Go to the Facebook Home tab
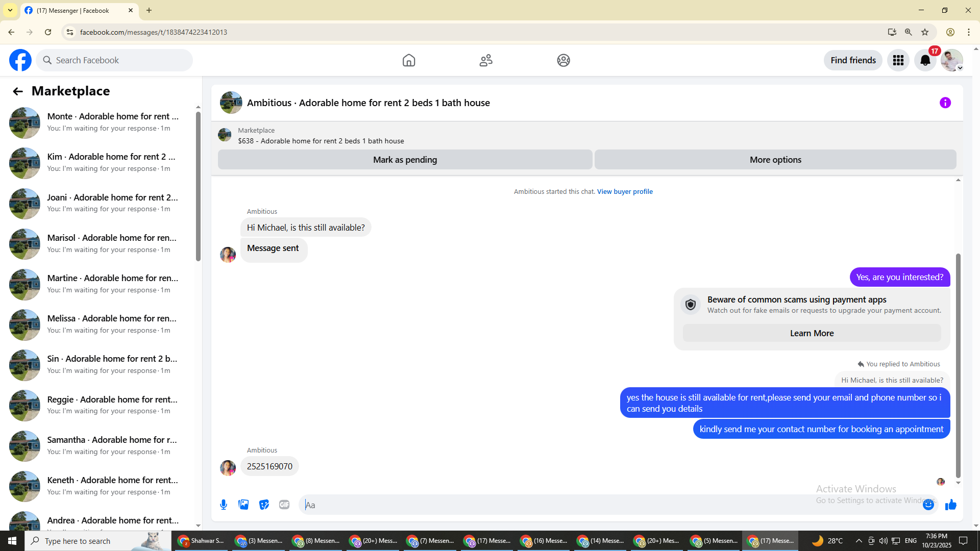This screenshot has height=551, width=980. click(x=408, y=60)
